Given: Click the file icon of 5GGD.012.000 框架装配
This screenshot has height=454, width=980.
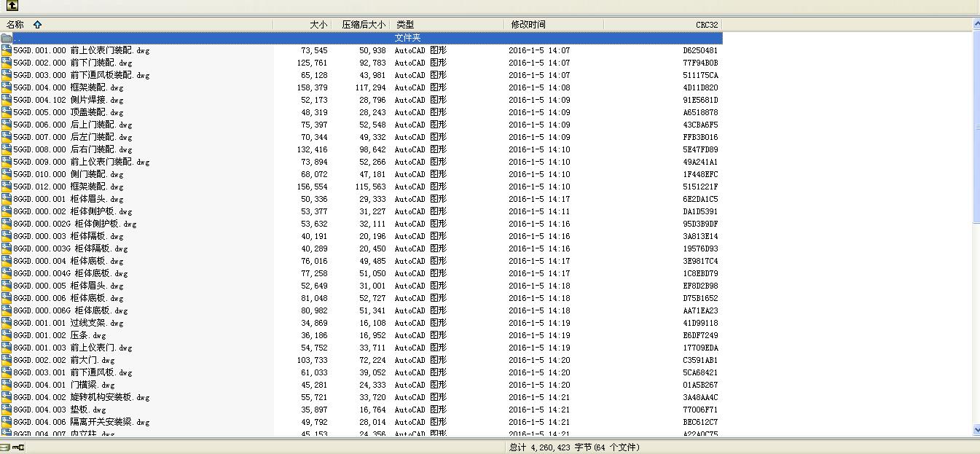Looking at the screenshot, I should click(x=7, y=187).
